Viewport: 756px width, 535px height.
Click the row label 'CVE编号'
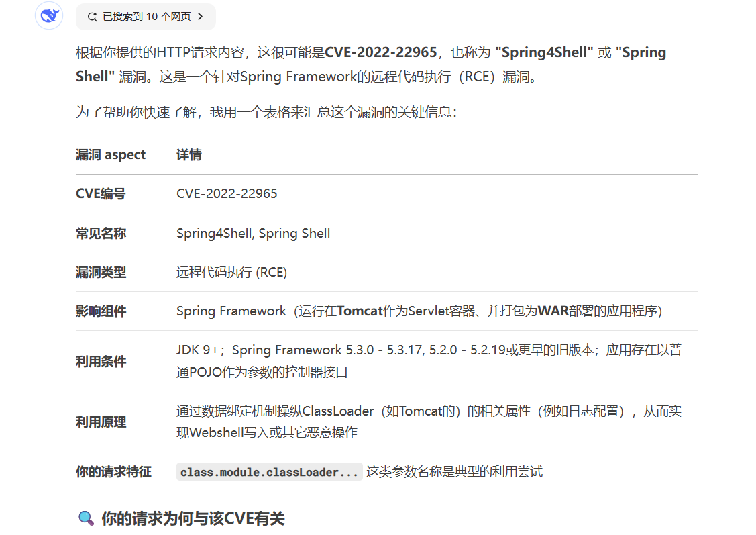[x=101, y=194]
